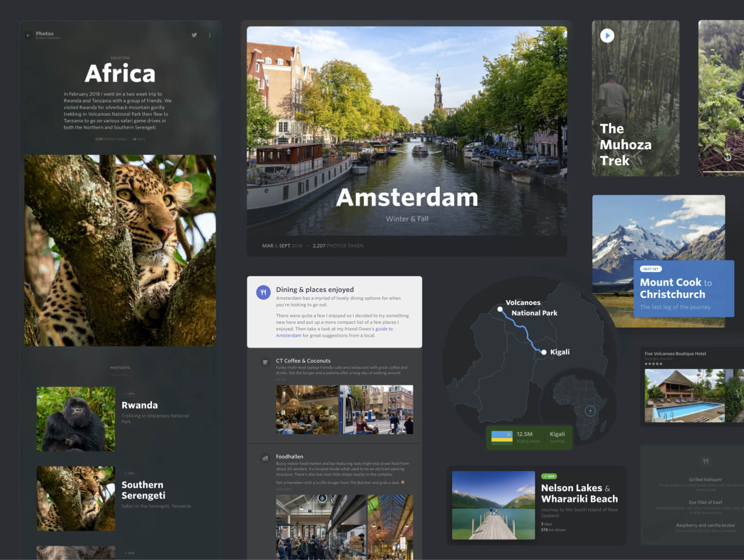The width and height of the screenshot is (744, 560).
Task: Click the coffee cup icon by CT Coffee
Action: click(x=265, y=362)
